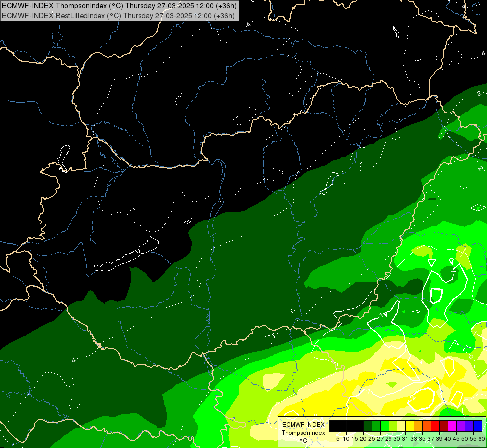Click the legend tick value 25
Screen dimensions: 487x448
372,439
